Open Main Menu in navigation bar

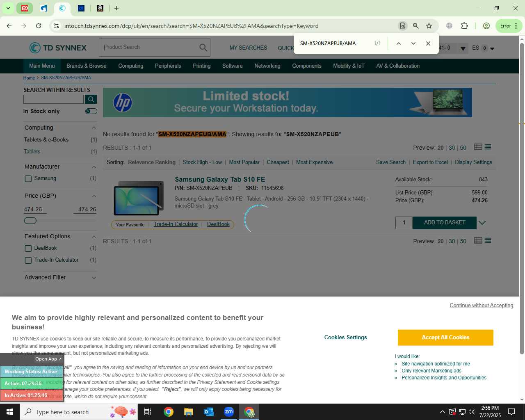[42, 66]
